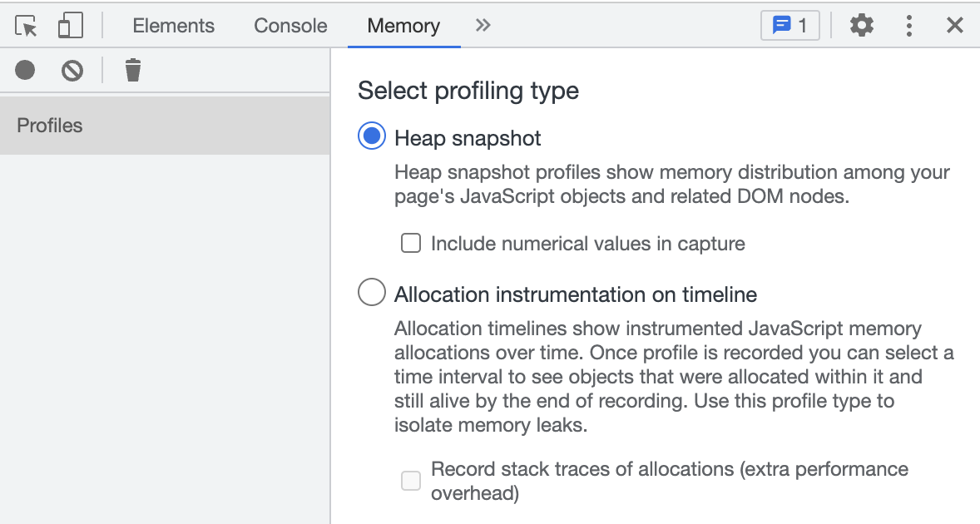This screenshot has height=524, width=980.
Task: Switch to the Elements tab
Action: click(x=173, y=26)
